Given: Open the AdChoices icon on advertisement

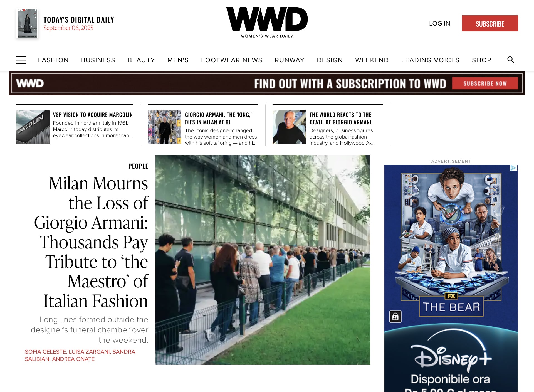Looking at the screenshot, I should pyautogui.click(x=513, y=168).
